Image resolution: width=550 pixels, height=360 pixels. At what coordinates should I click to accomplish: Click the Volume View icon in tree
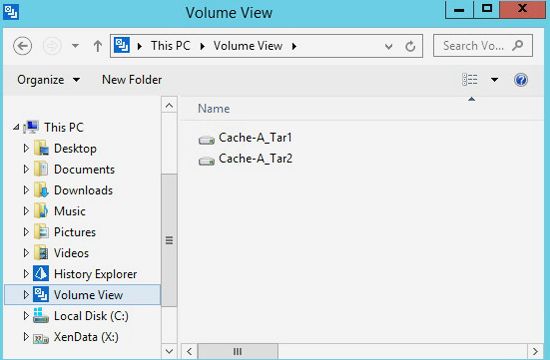(41, 294)
